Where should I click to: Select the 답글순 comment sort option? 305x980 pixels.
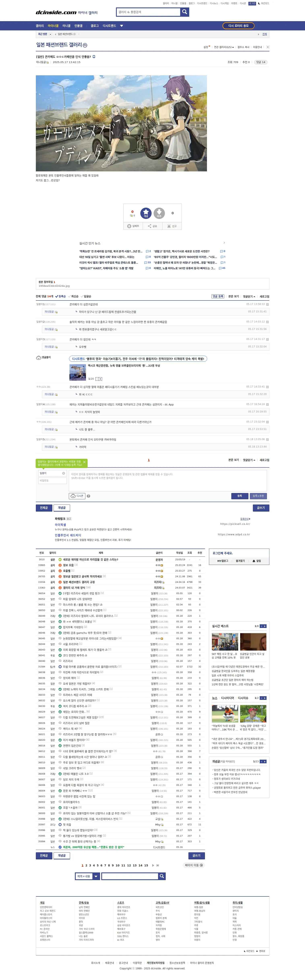86,296
